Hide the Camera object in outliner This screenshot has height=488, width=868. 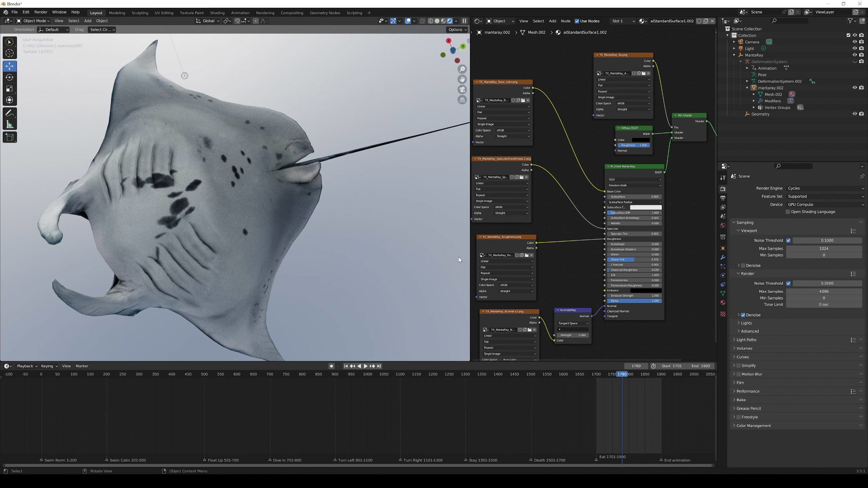[854, 42]
